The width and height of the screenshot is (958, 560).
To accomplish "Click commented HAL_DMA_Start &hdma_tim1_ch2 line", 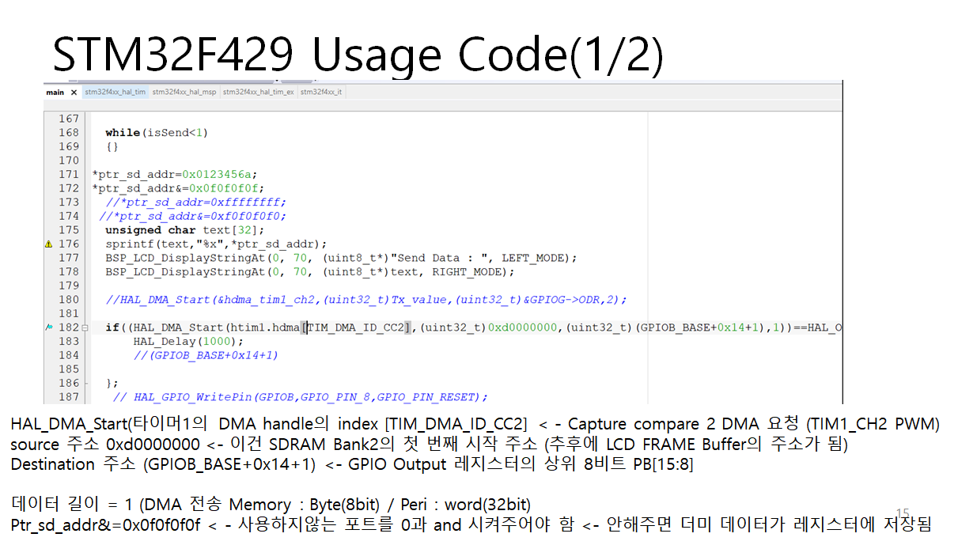I will point(366,300).
